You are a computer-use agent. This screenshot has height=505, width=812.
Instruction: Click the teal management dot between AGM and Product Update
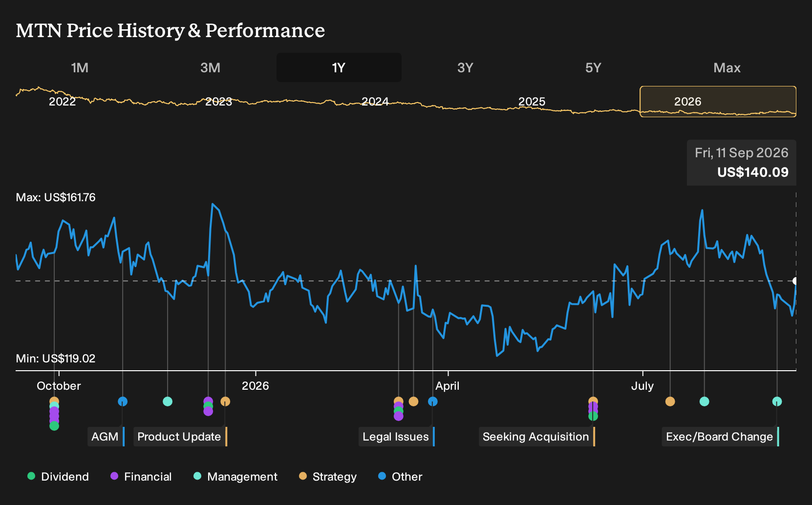(168, 401)
